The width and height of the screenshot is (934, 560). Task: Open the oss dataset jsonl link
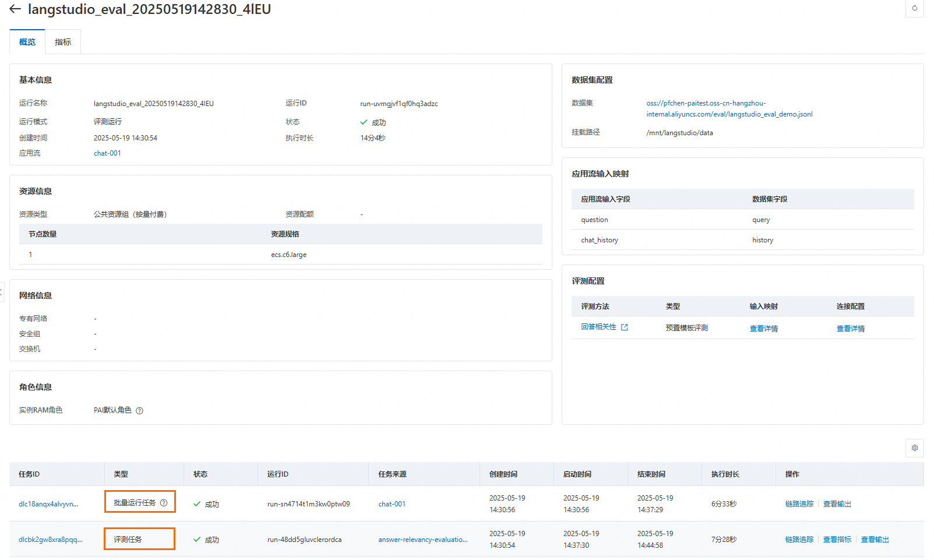point(729,108)
